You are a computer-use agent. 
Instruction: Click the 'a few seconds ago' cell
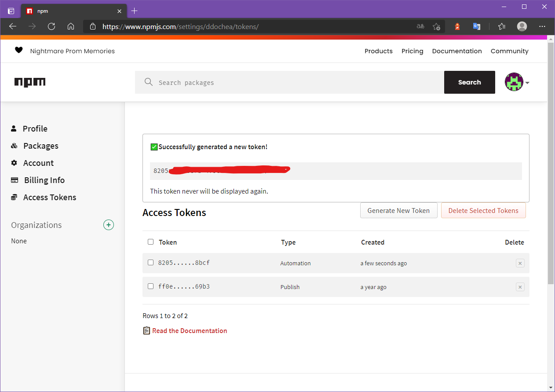(x=384, y=263)
